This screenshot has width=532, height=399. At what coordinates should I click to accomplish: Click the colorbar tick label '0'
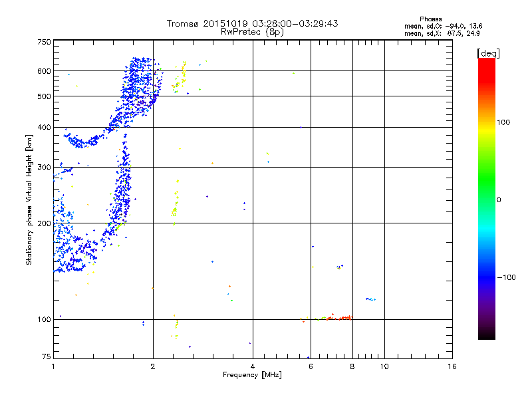(499, 200)
